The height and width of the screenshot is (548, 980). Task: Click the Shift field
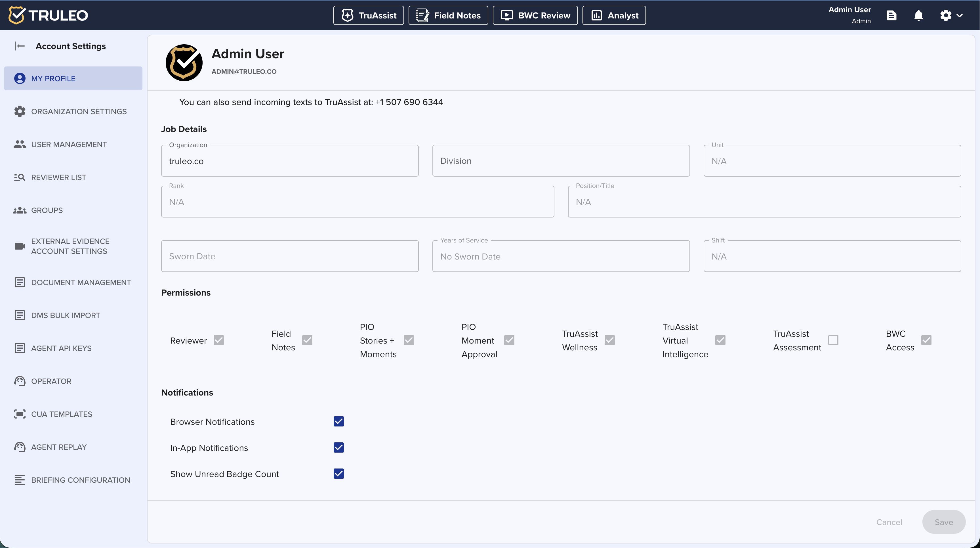pos(832,256)
